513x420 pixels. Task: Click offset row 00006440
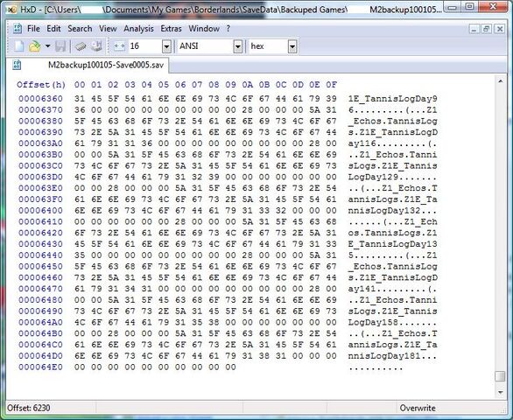click(40, 255)
